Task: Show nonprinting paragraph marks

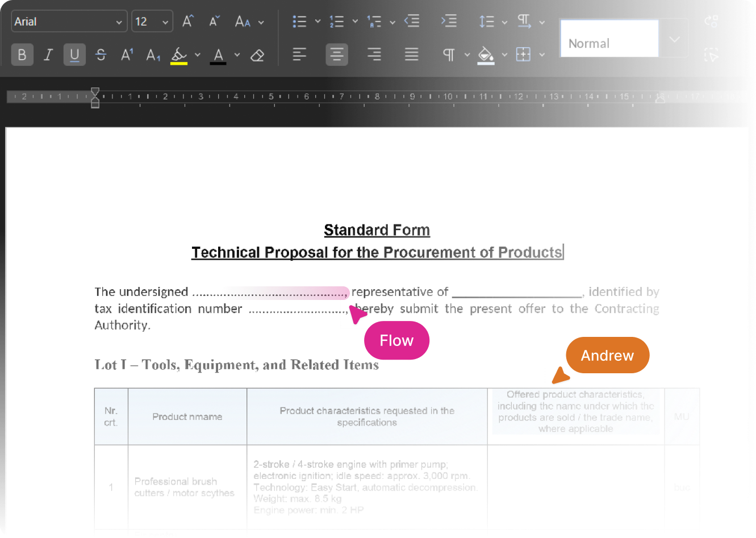Action: tap(449, 55)
